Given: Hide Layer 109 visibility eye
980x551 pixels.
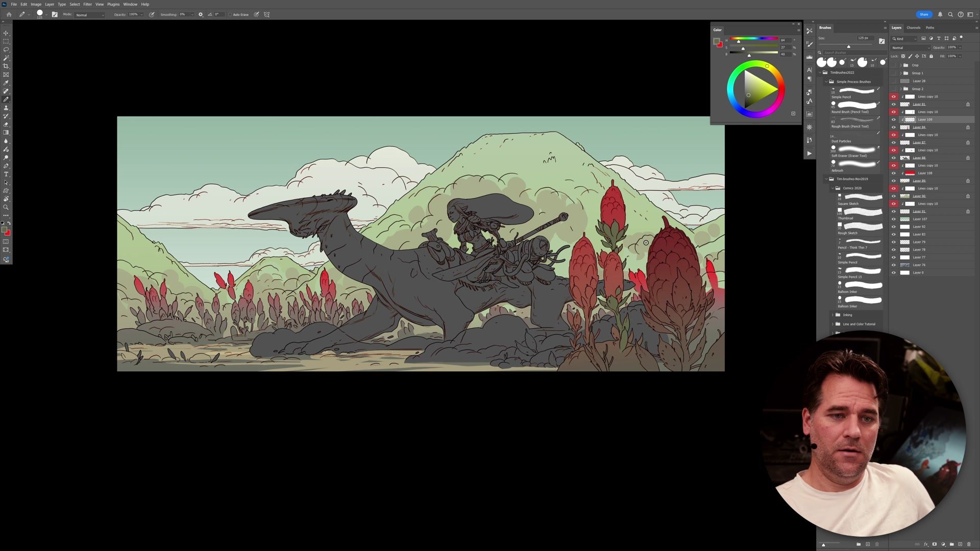Looking at the screenshot, I should click(x=894, y=119).
